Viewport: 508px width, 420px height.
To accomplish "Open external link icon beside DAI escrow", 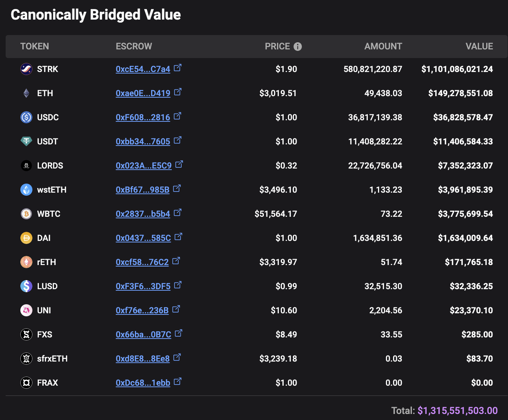I will 179,237.
